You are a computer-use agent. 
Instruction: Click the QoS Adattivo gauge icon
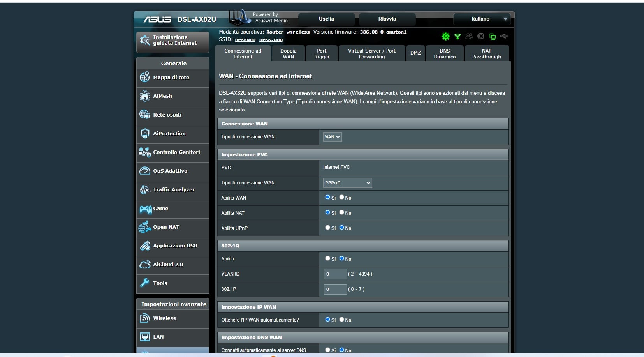(x=145, y=171)
